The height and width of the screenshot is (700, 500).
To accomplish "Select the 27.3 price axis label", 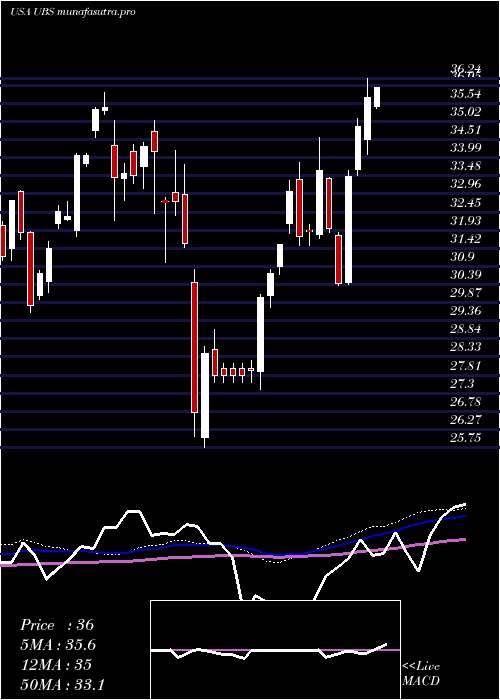I will coord(462,383).
